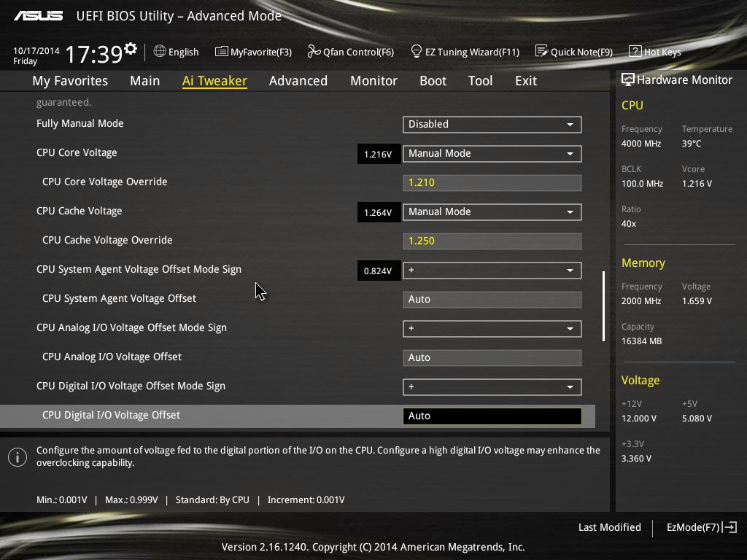Viewport: 747px width, 560px height.
Task: Click the EzMode exit arrow icon
Action: point(729,527)
